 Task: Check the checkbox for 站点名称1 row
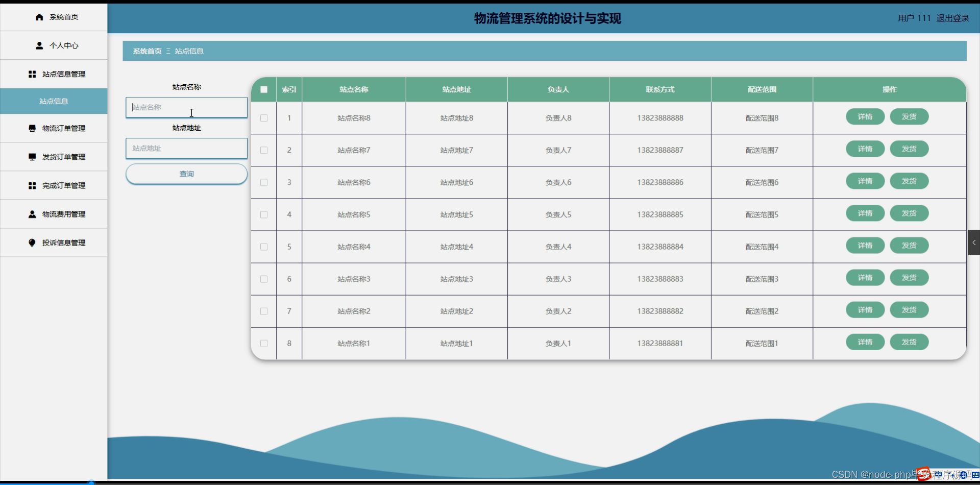[x=264, y=344]
